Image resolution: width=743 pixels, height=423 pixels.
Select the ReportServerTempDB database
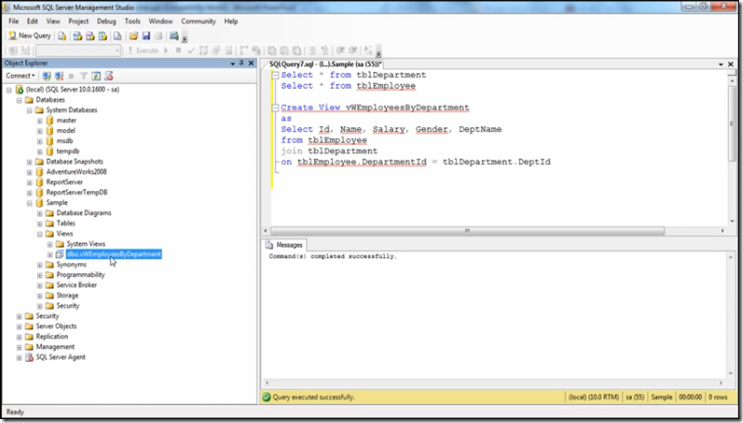77,192
